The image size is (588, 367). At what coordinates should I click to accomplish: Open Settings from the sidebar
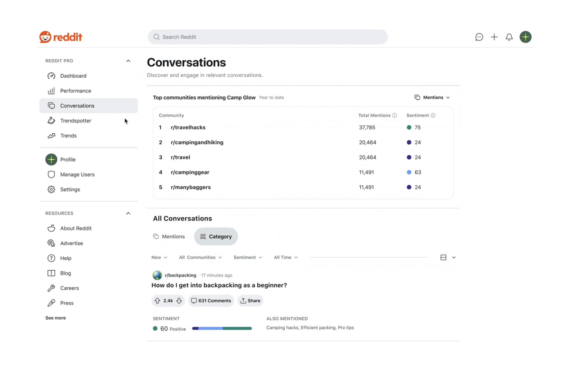point(70,189)
